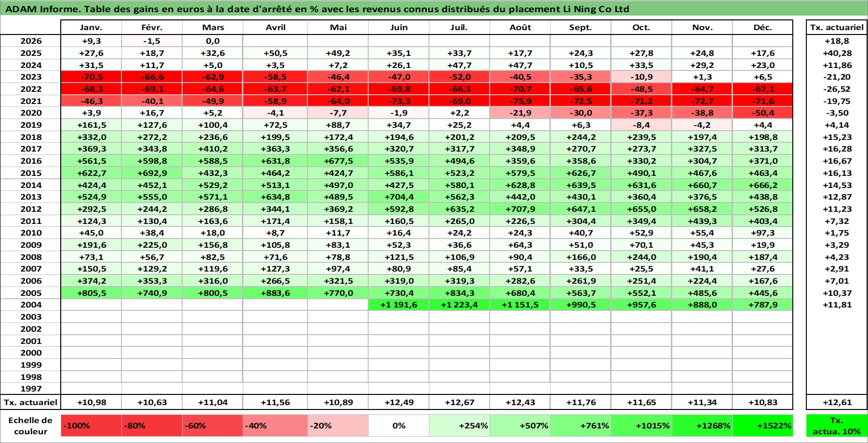This screenshot has height=443, width=868.
Task: Click the +1522% bright green scale swatch
Action: pyautogui.click(x=763, y=426)
